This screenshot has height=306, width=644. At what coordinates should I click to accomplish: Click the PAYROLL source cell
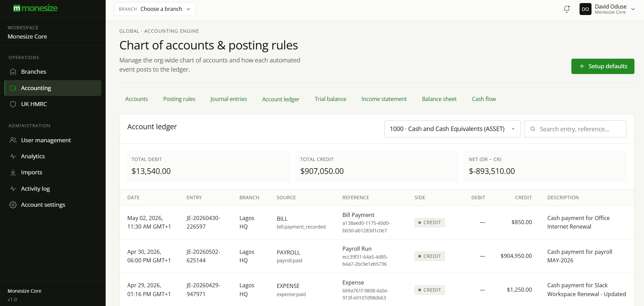pyautogui.click(x=289, y=256)
